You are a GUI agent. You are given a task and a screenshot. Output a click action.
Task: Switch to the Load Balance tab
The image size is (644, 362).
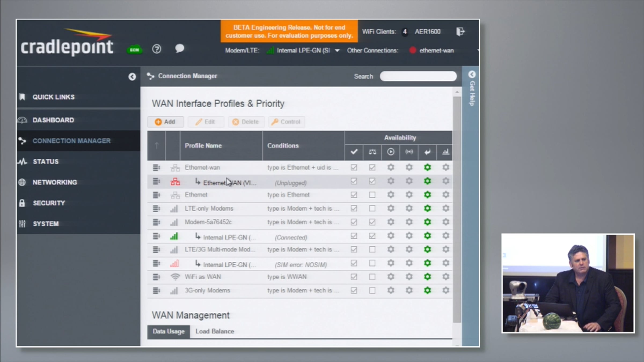coord(215,331)
